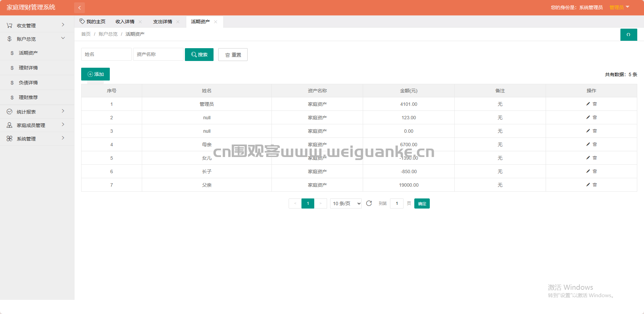Viewport: 644px width, 314px height.
Task: Expand the 家庭成员管理 menu chevron
Action: 63,125
